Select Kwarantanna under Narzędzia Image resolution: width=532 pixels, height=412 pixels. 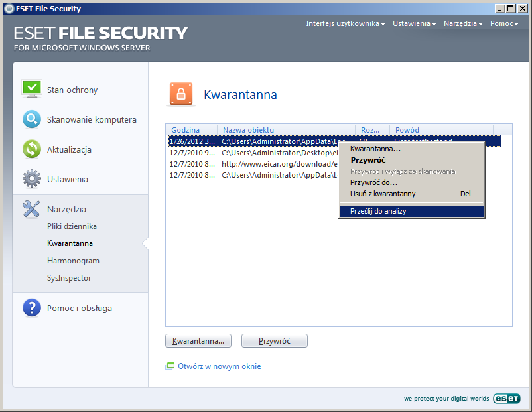[70, 243]
